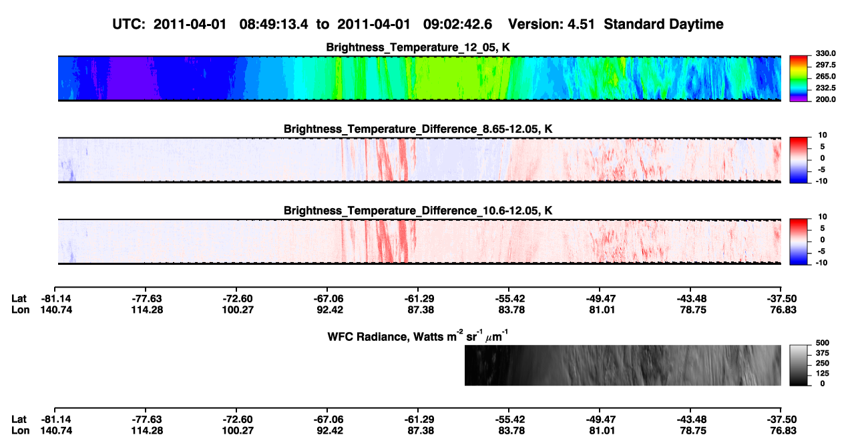Select the 'Version: 4.51' text

coord(551,25)
